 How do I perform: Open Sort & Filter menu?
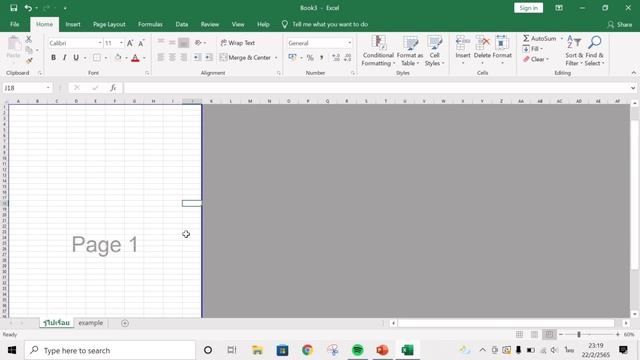pyautogui.click(x=574, y=51)
